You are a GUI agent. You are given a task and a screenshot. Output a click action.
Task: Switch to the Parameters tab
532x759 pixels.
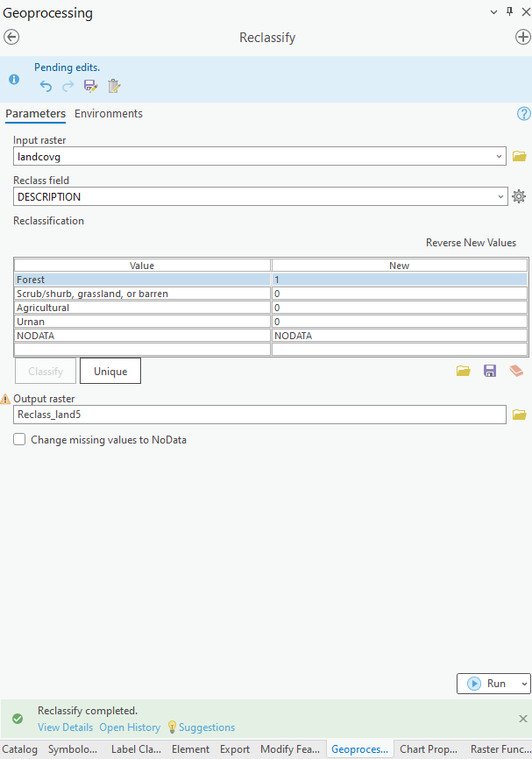point(35,114)
